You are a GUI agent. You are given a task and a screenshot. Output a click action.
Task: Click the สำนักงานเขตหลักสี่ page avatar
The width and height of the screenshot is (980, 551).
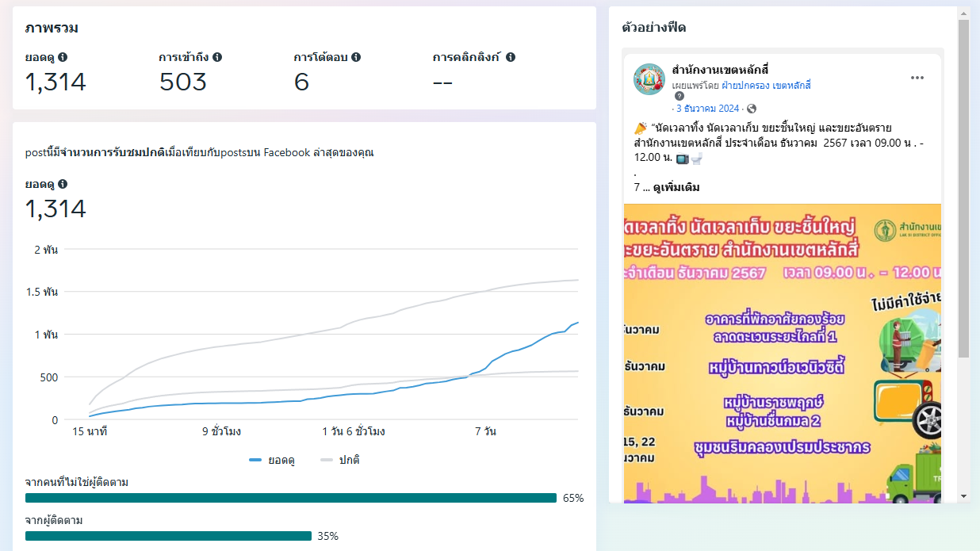(649, 78)
